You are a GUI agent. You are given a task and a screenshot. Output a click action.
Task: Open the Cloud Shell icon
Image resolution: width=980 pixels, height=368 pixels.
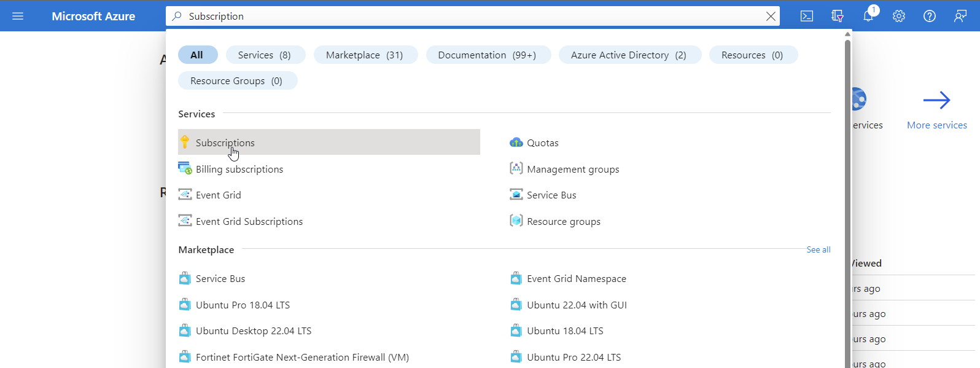coord(807,16)
